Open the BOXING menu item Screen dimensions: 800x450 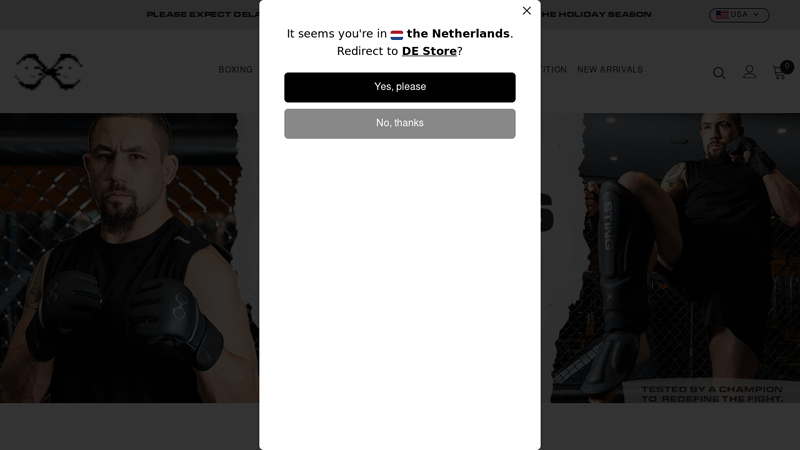[235, 70]
